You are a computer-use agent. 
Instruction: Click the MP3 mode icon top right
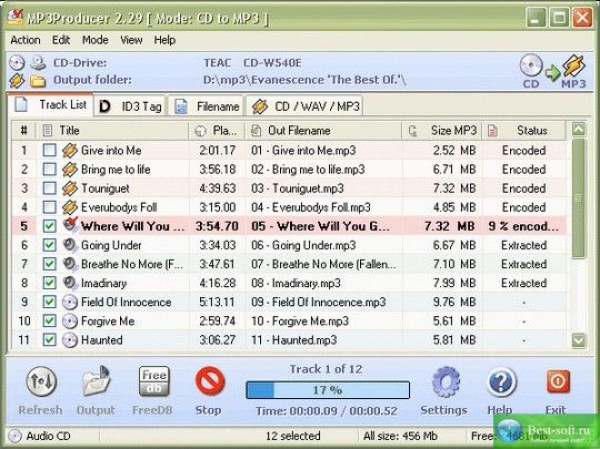(x=574, y=66)
